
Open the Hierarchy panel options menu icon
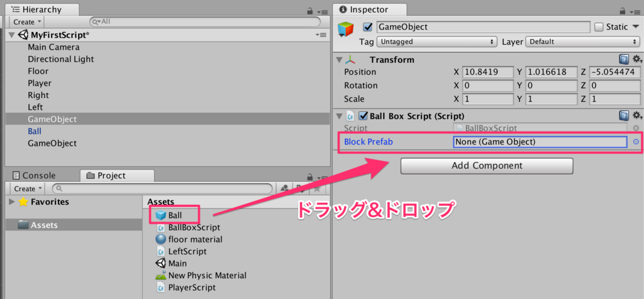tap(322, 11)
